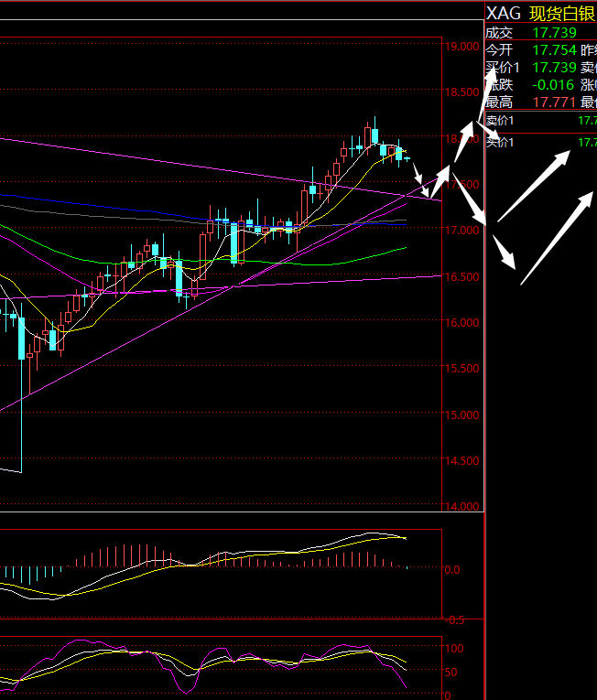Click the 成交 label in quote panel
This screenshot has width=597, height=700.
pos(499,33)
